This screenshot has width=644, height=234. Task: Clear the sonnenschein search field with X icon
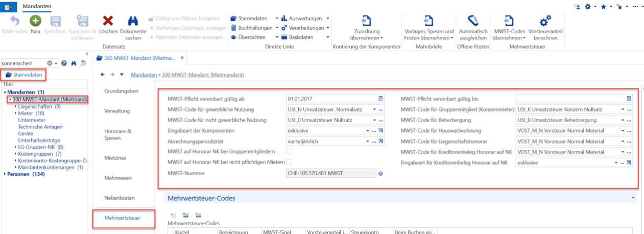tap(50, 63)
